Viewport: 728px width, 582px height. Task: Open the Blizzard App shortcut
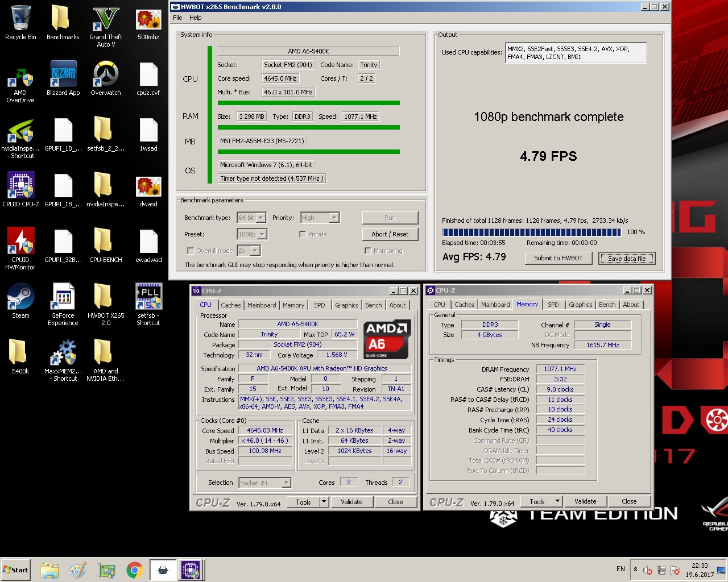63,78
